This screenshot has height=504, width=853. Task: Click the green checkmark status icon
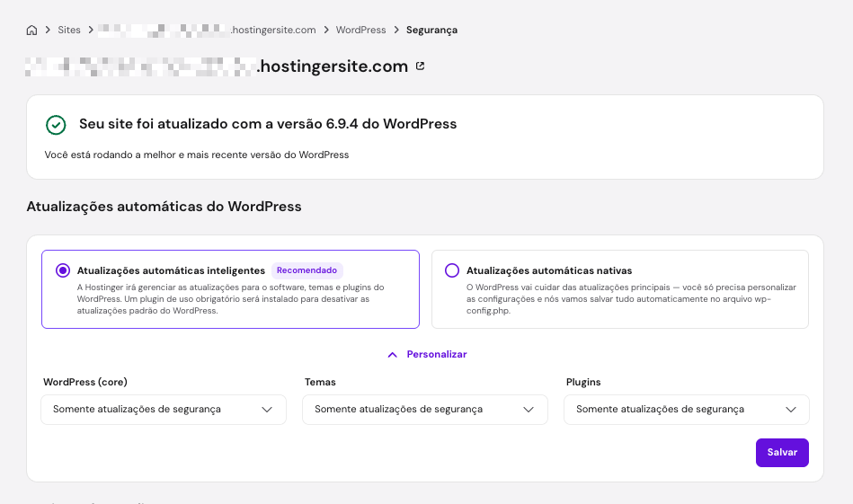pos(56,125)
